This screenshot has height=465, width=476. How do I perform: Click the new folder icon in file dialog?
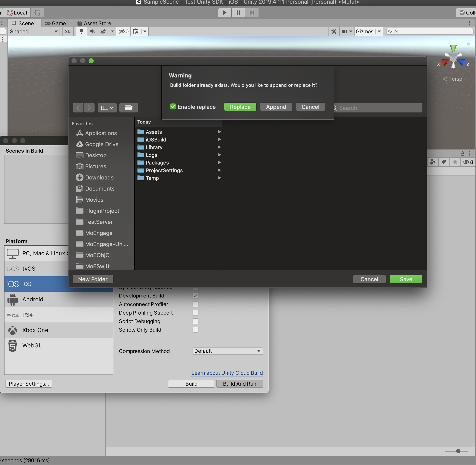(128, 108)
